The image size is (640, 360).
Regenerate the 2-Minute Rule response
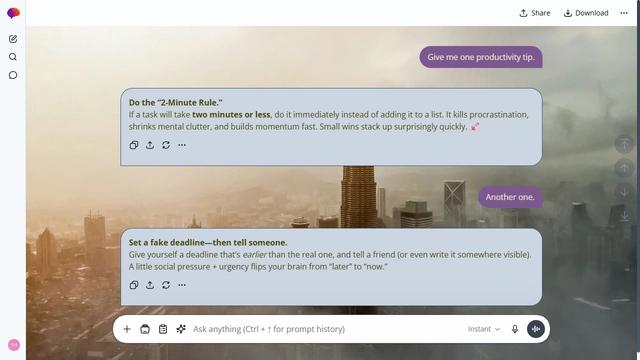click(x=166, y=145)
